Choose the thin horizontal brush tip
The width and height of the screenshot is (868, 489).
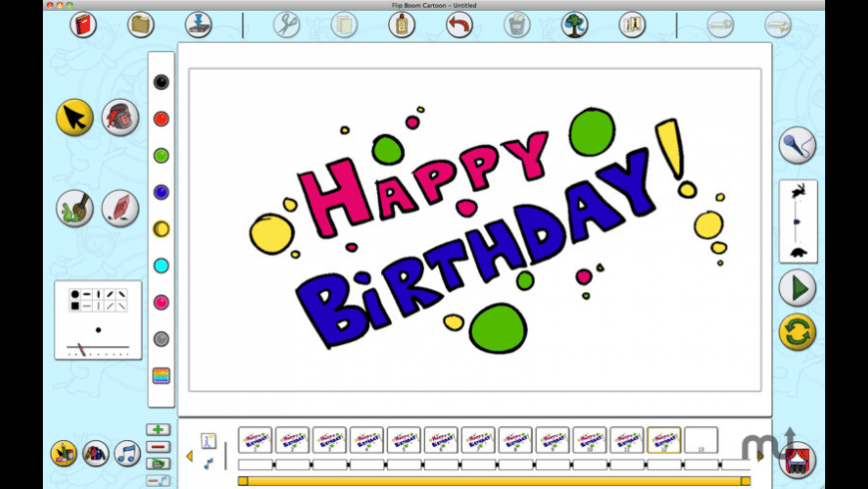point(87,305)
